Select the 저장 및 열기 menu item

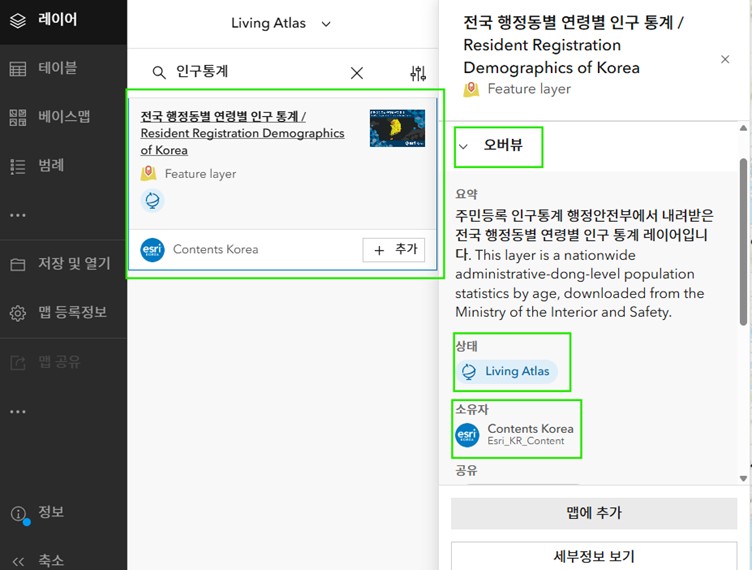pyautogui.click(x=63, y=264)
